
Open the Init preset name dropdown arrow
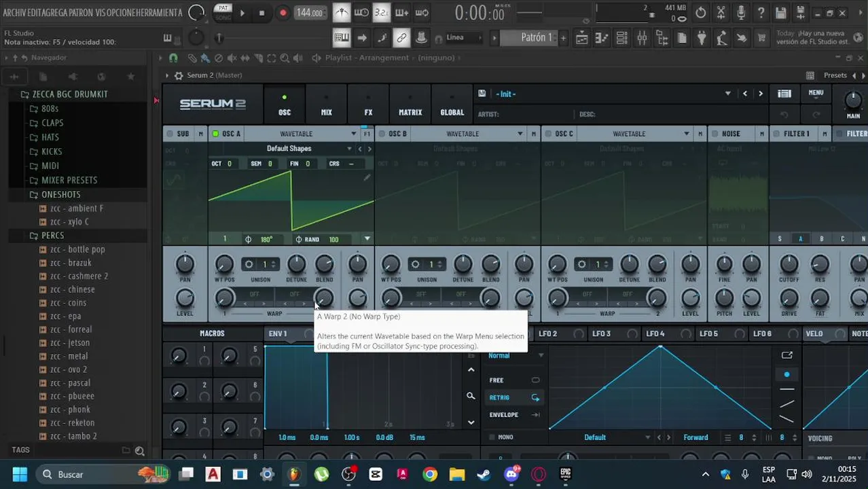tap(727, 94)
